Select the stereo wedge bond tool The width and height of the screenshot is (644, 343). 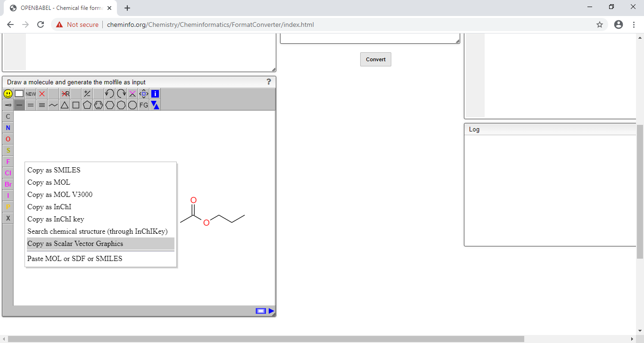(x=8, y=105)
